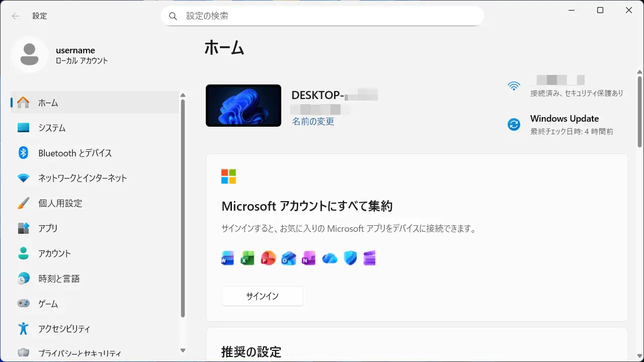The height and width of the screenshot is (362, 644).
Task: Select the PowerPoint icon
Action: click(x=268, y=257)
